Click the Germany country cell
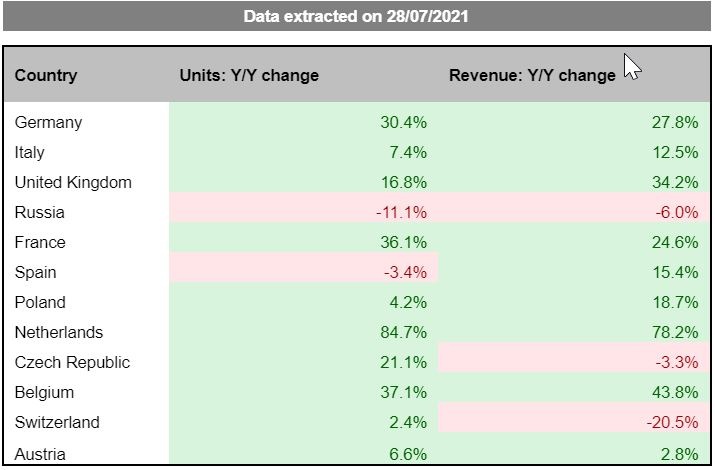 pos(49,122)
